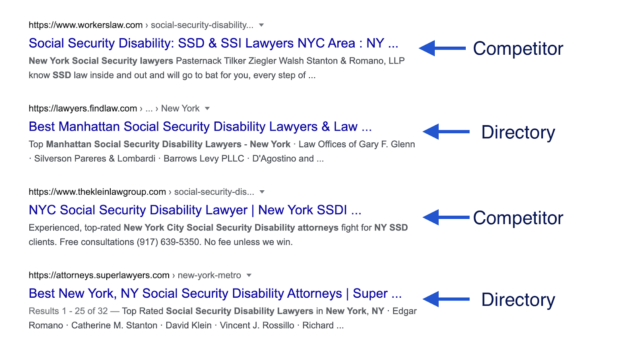Screen dimensions: 644x346
Task: Expand the caret beside the findlaw.com breadcrumb
Action: (x=207, y=108)
